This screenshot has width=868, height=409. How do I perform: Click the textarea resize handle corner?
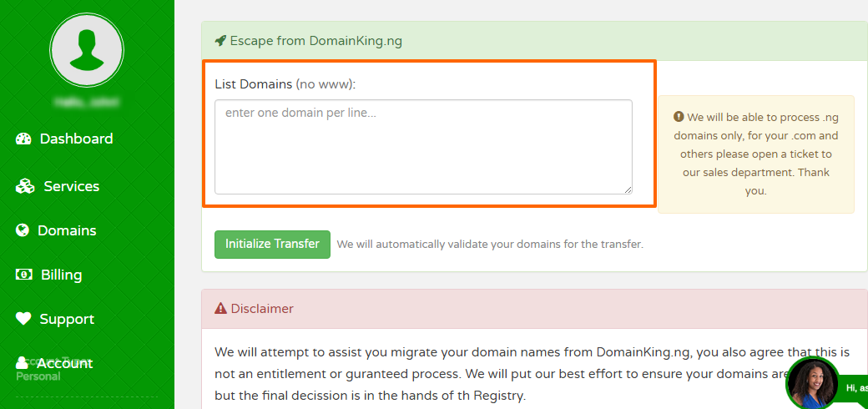click(x=628, y=189)
